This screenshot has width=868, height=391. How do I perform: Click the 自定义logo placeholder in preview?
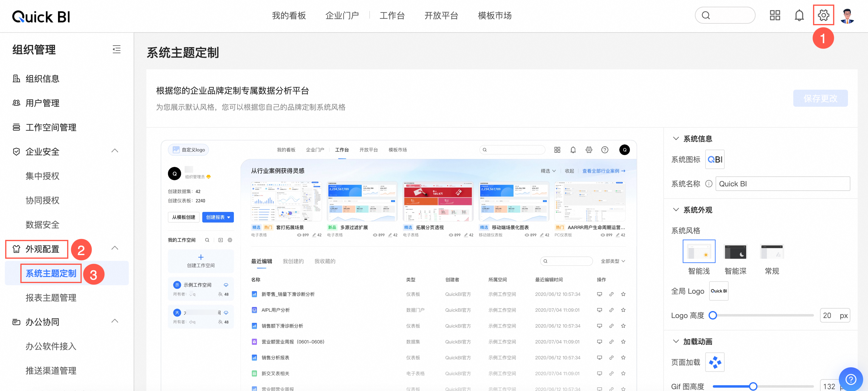[x=188, y=150]
